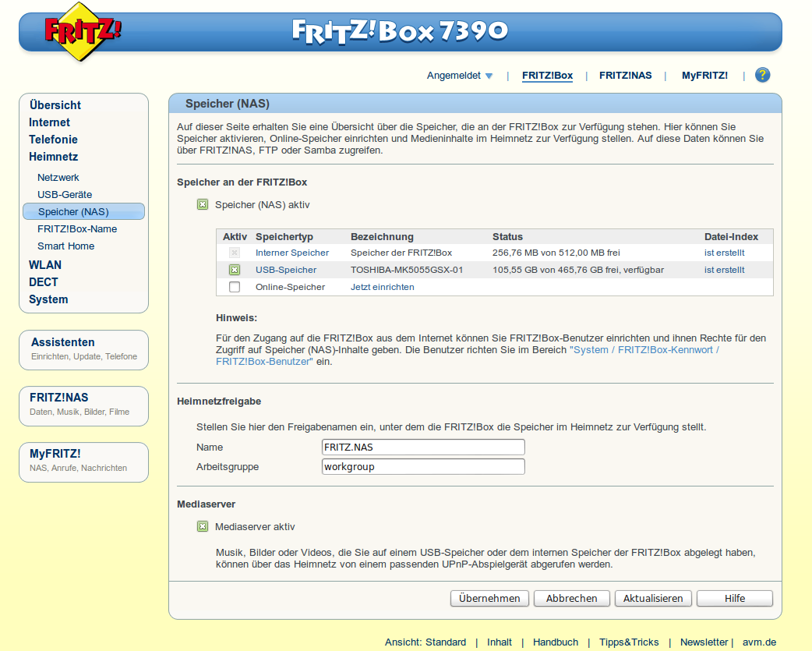Uncheck the USB-Speicher active checkbox
This screenshot has width=812, height=651.
coord(235,270)
